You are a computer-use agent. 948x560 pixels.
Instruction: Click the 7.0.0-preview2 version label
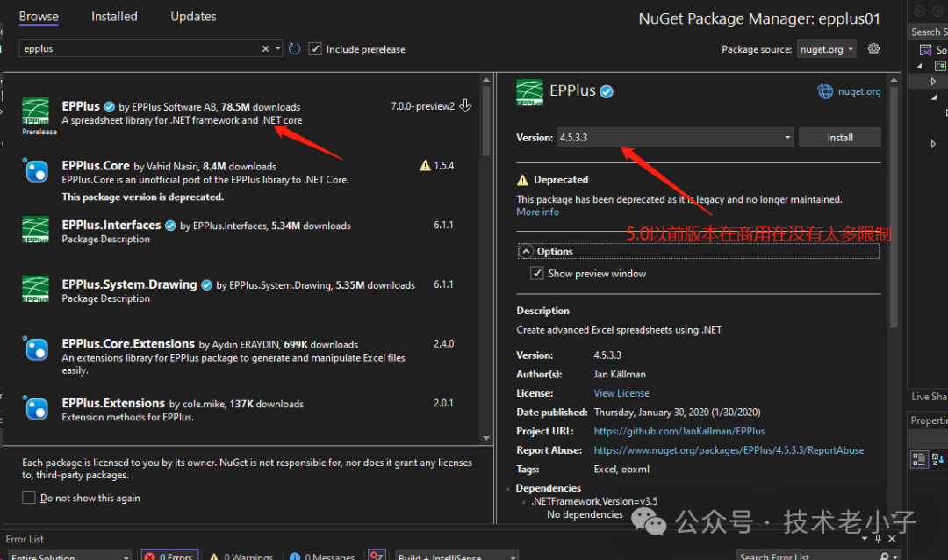pyautogui.click(x=422, y=106)
